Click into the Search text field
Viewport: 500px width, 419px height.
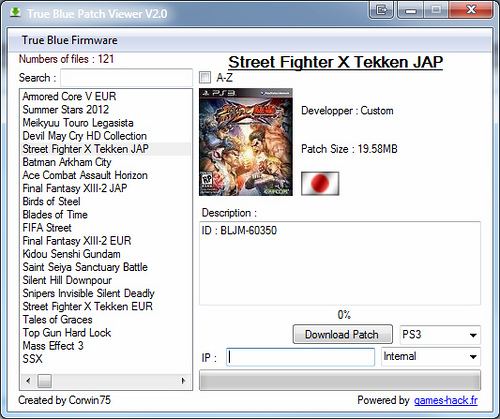(127, 78)
